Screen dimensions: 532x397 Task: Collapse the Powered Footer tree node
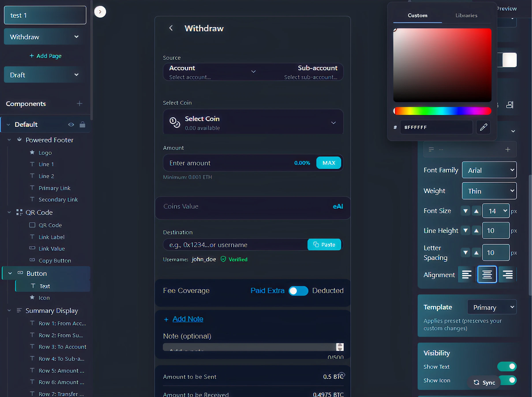9,140
